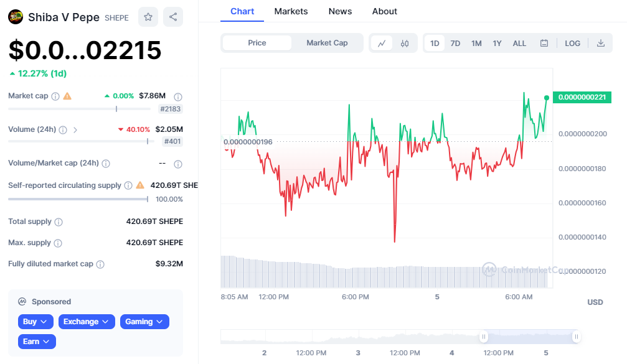Image resolution: width=627 pixels, height=364 pixels.
Task: Select 1M time range
Action: [476, 43]
